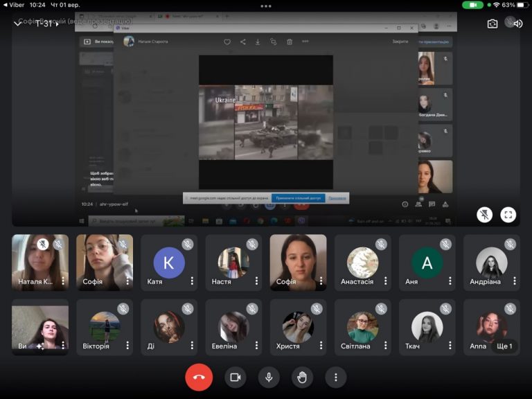This screenshot has width=532, height=399.
Task: Open more options in bottom call bar
Action: pos(335,377)
